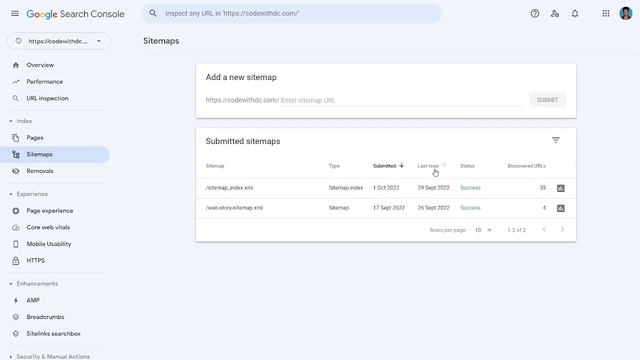The image size is (640, 360).
Task: Open the /sitemap_index.xml row
Action: [x=386, y=188]
